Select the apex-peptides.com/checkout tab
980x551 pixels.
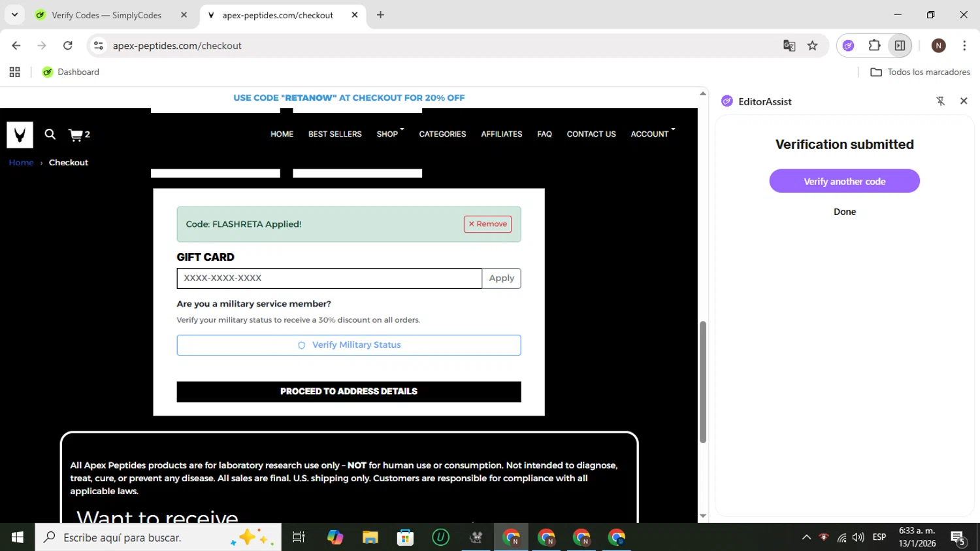coord(278,15)
